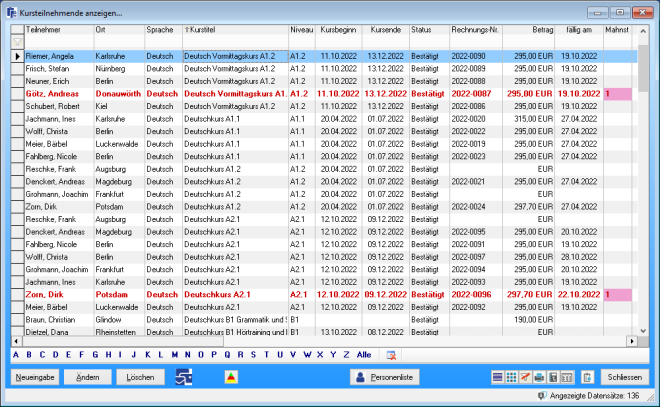The width and height of the screenshot is (660, 407).
Task: Filter participants by letter M
Action: (174, 354)
